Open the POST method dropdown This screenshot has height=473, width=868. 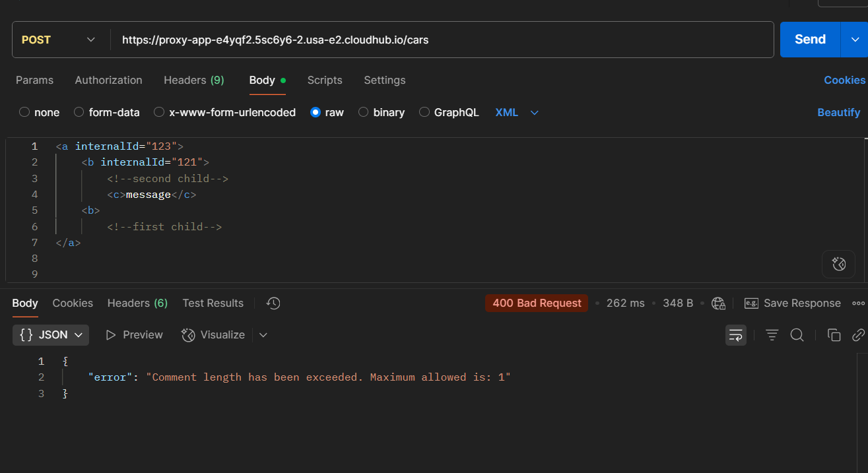tap(59, 39)
